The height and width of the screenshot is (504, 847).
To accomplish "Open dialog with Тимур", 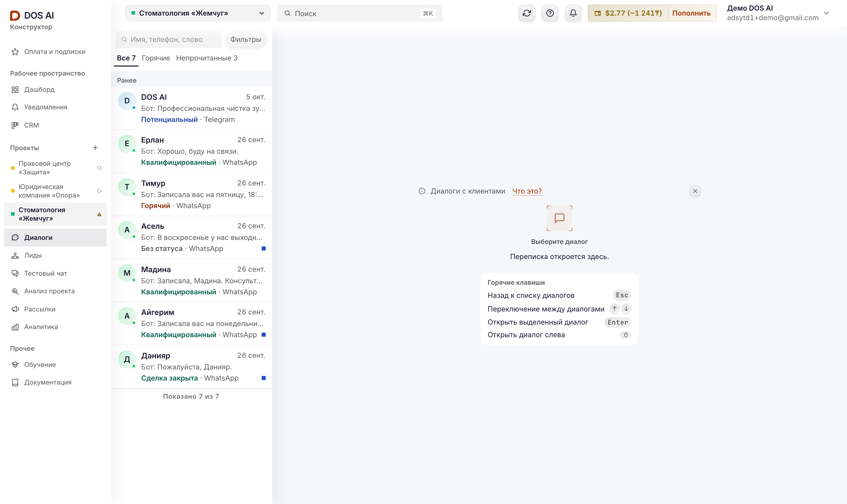I will 191,194.
